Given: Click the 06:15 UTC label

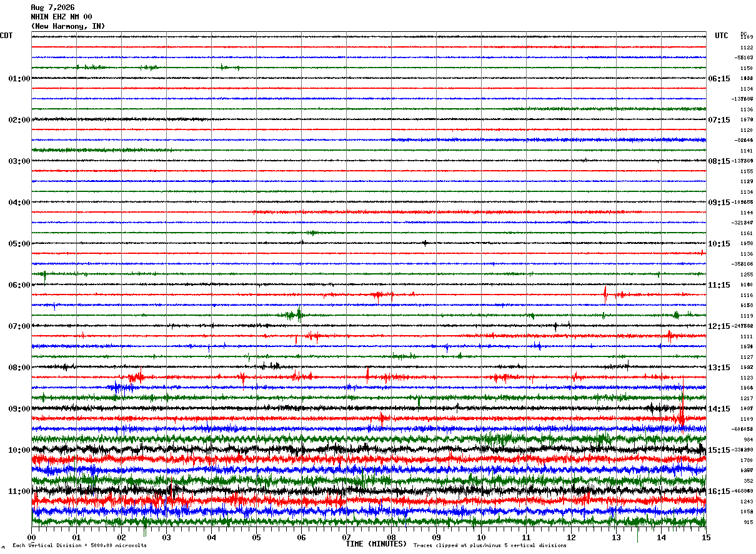Looking at the screenshot, I should pyautogui.click(x=719, y=79).
